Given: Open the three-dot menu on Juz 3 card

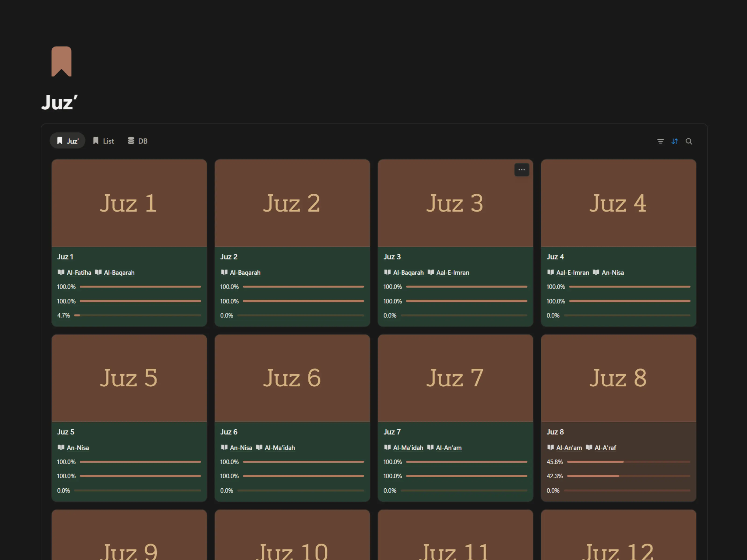Looking at the screenshot, I should point(521,170).
